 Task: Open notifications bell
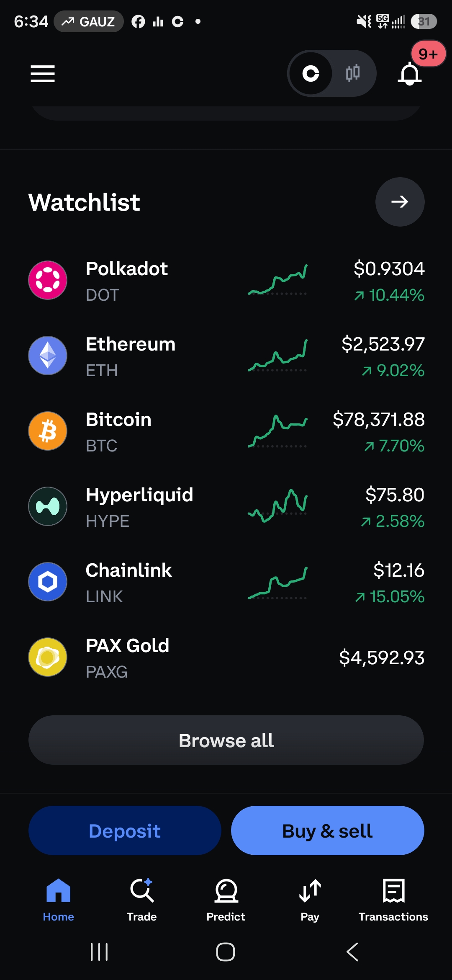click(409, 74)
